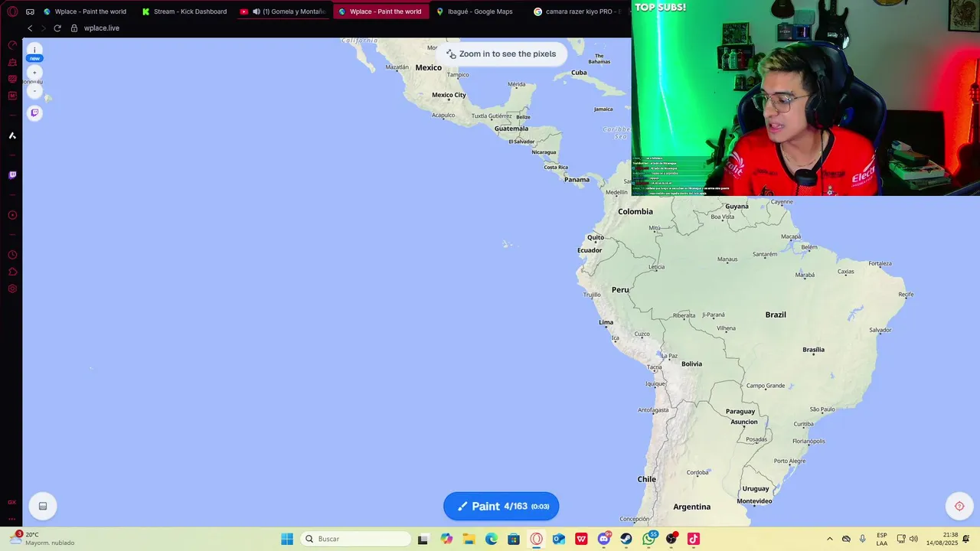Open GX Cleaner icon in sidebar
The height and width of the screenshot is (551, 980).
click(12, 62)
